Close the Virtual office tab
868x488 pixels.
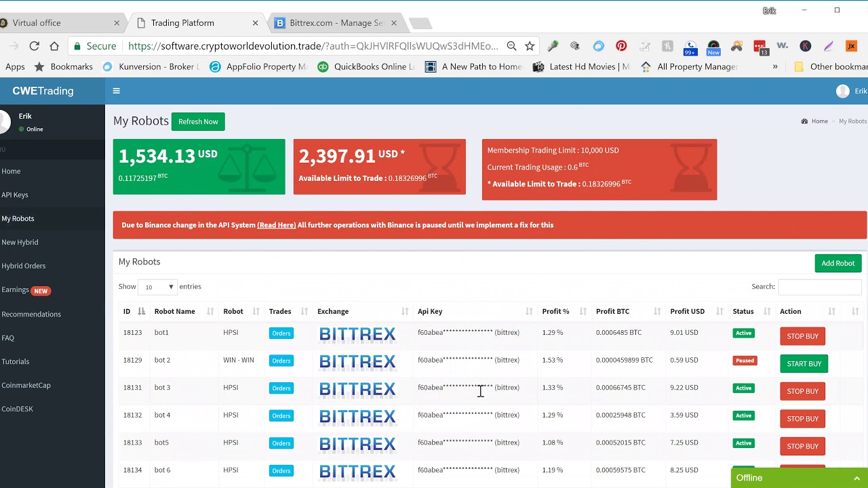click(117, 23)
